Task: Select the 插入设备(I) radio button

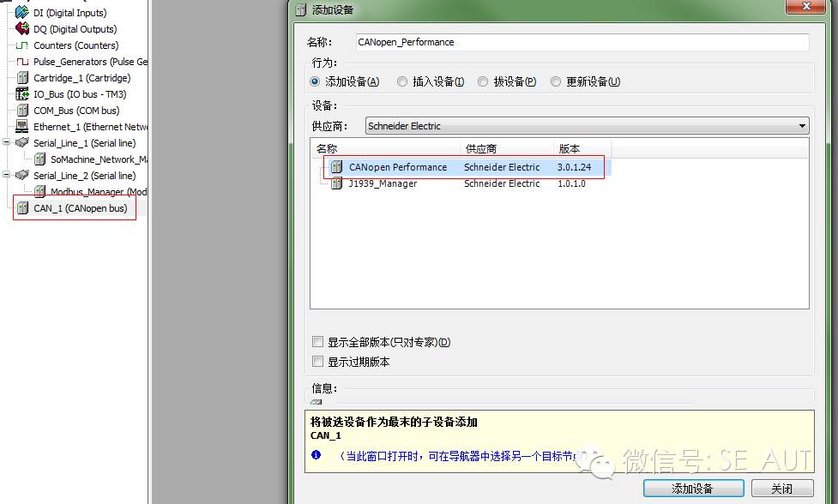Action: coord(402,81)
